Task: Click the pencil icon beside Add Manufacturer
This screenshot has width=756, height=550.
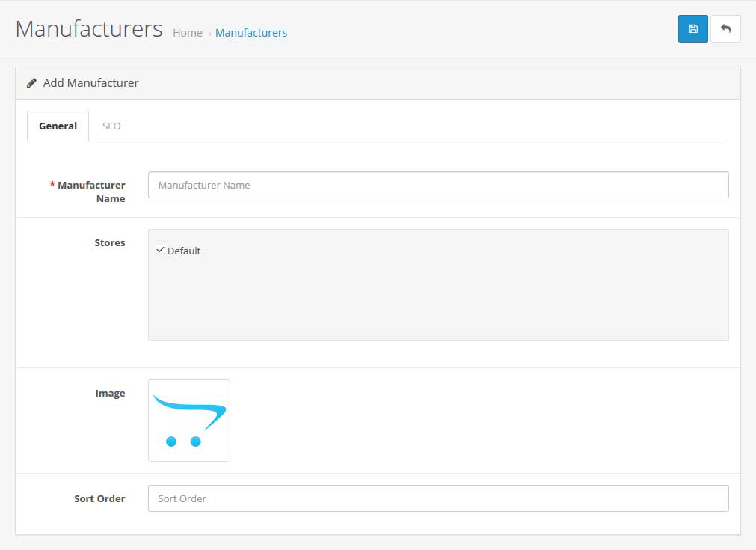Action: pyautogui.click(x=32, y=83)
